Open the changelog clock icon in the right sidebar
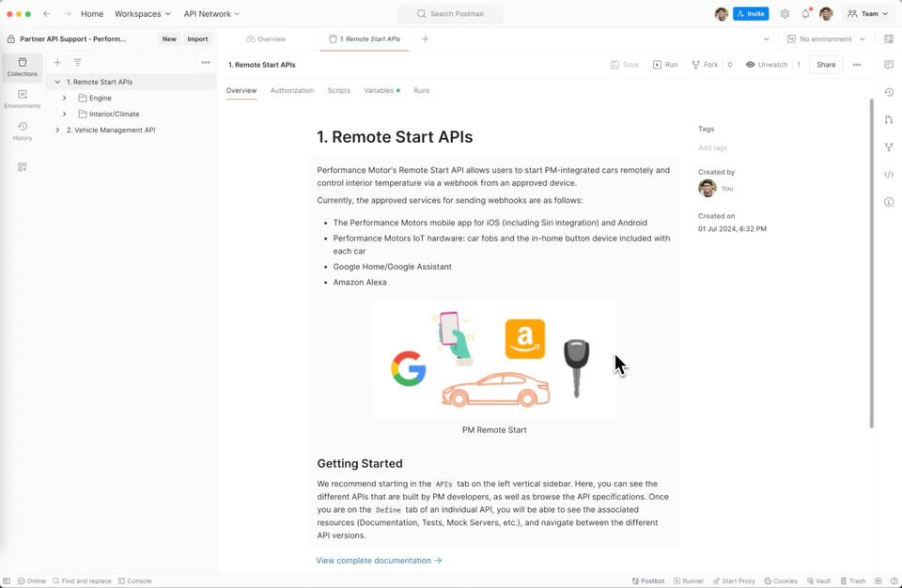 pyautogui.click(x=889, y=92)
